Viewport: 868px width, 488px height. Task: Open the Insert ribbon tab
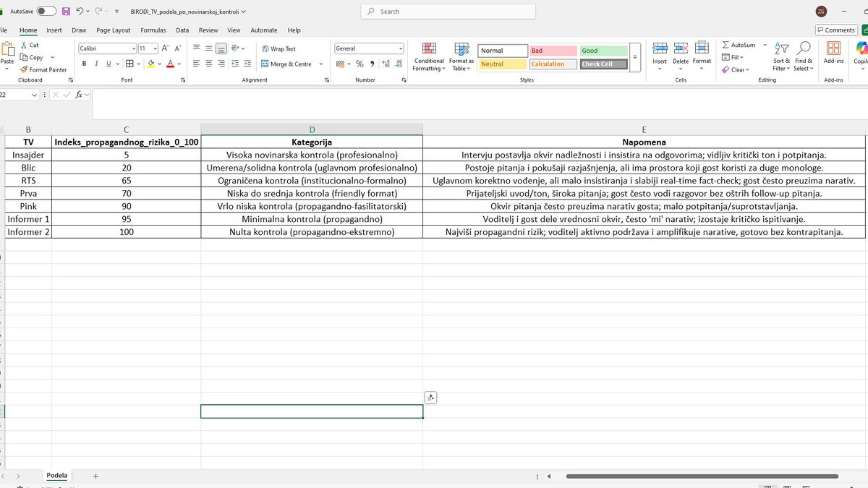(54, 30)
